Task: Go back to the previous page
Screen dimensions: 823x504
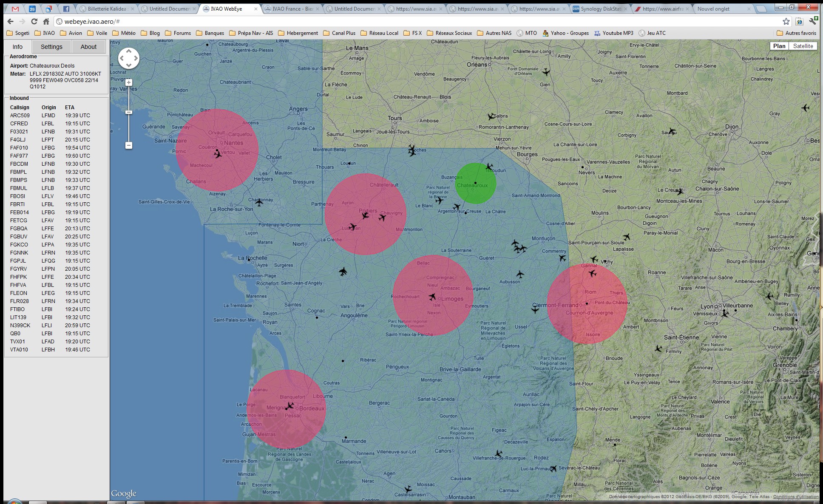Action: click(10, 21)
